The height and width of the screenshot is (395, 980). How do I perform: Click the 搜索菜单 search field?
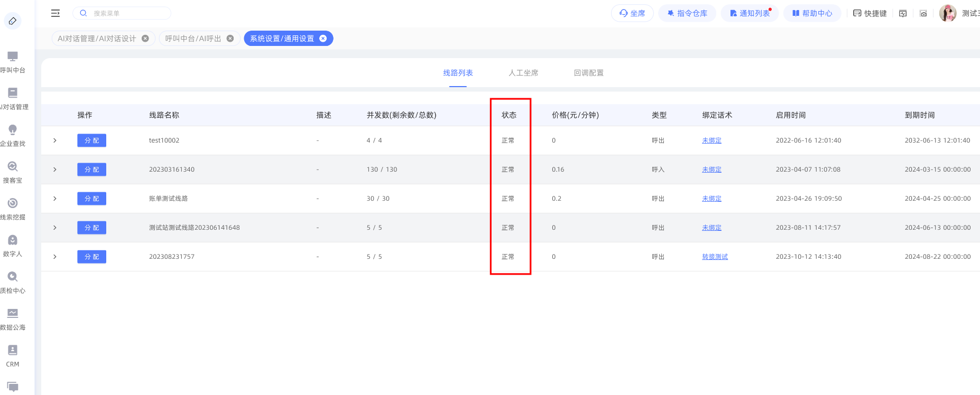[x=127, y=13]
